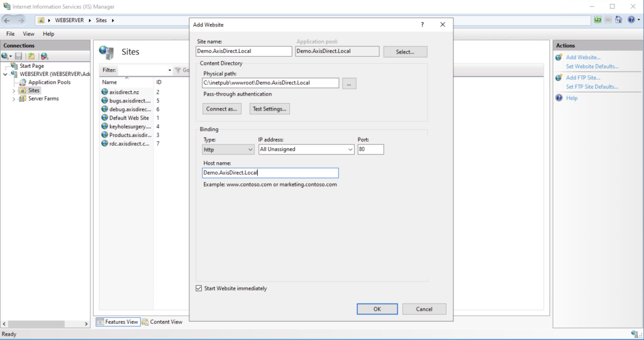644x340 pixels.
Task: Click the status bar configuration icon
Action: [636, 334]
